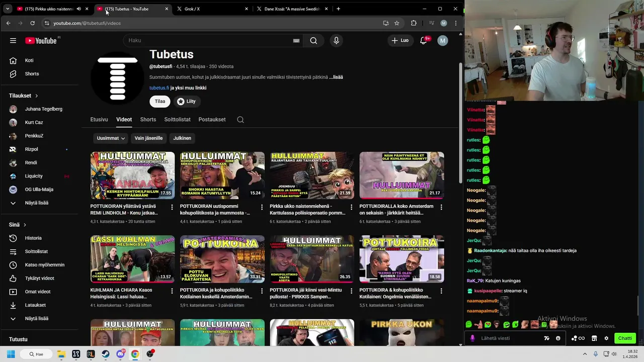Switch to the Dane X:ssä browser tab

(292, 9)
